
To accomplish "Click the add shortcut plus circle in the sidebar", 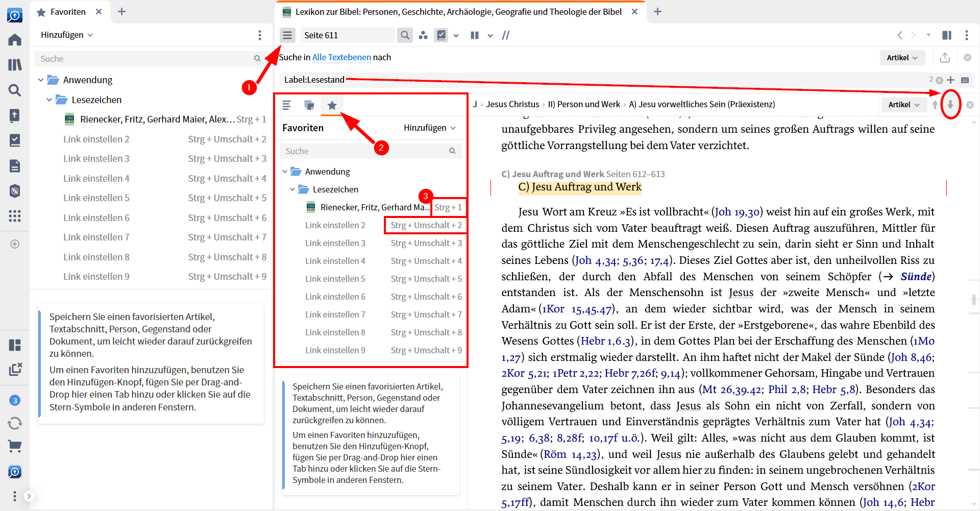I will click(x=15, y=244).
